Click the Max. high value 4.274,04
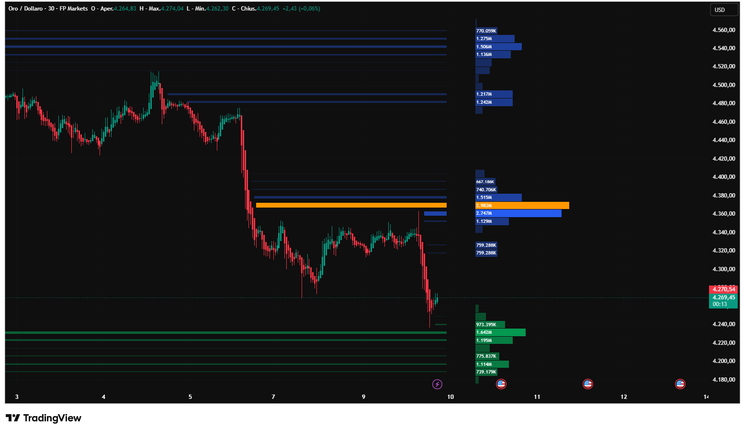This screenshot has width=743, height=429. (x=172, y=9)
